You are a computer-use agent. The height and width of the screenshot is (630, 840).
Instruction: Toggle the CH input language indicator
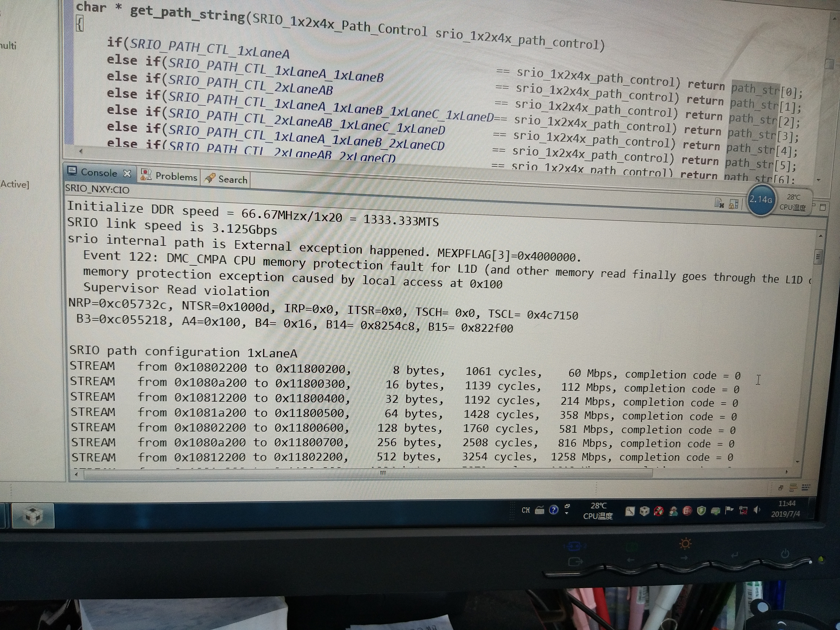pos(526,510)
